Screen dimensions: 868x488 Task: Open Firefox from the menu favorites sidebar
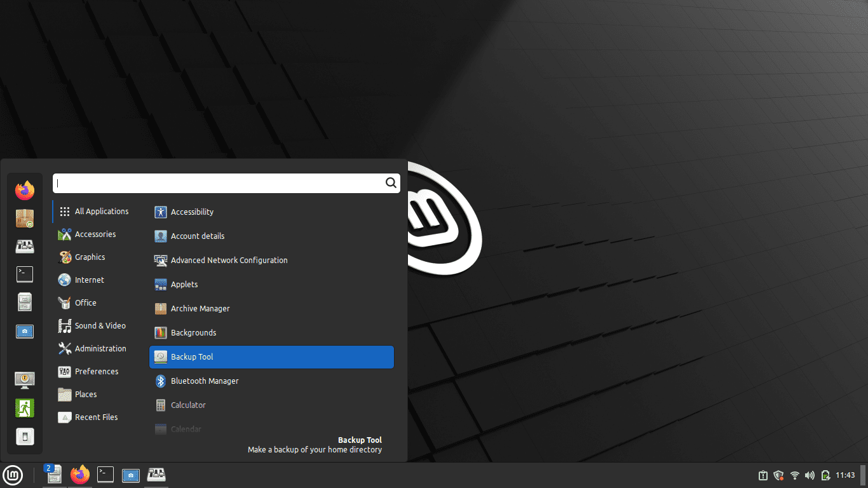[25, 190]
